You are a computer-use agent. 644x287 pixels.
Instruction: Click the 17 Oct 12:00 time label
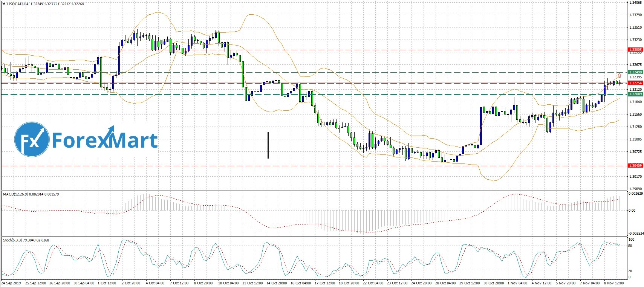tap(324, 283)
